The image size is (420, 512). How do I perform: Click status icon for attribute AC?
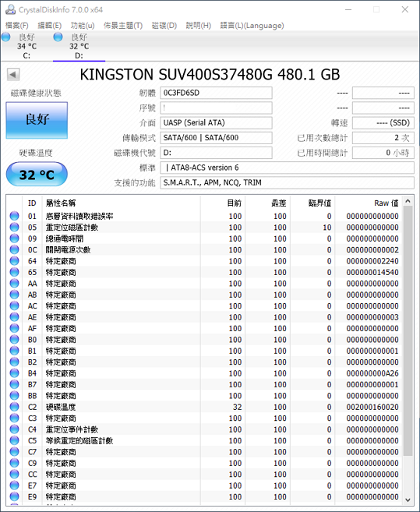click(x=14, y=305)
